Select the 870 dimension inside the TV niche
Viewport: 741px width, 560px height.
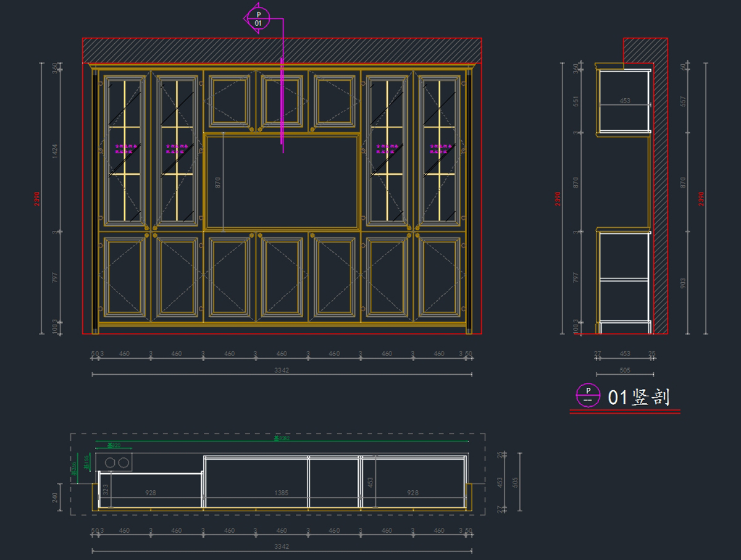pyautogui.click(x=217, y=182)
